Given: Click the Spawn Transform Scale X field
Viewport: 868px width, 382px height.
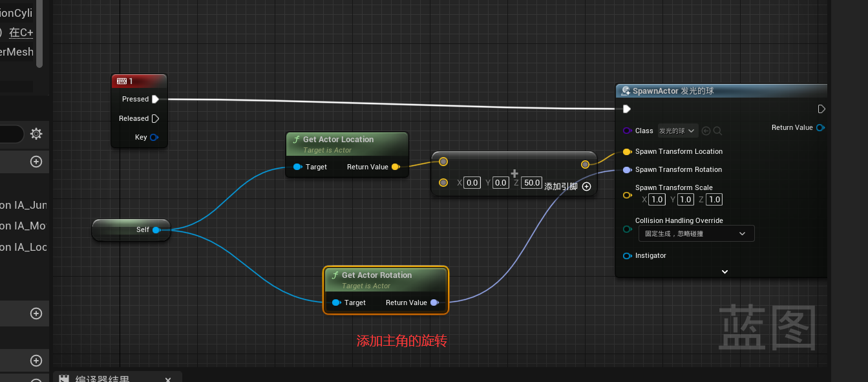Looking at the screenshot, I should [657, 199].
